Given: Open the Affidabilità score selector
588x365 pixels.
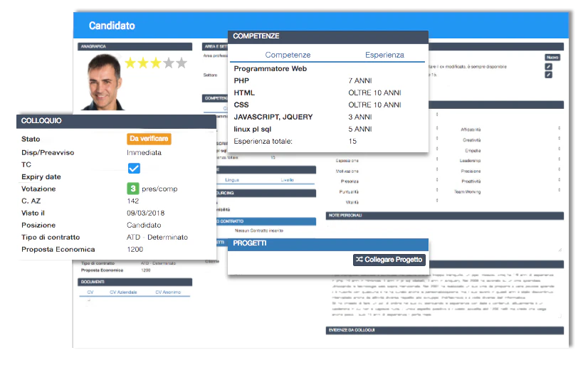Looking at the screenshot, I should pos(559,128).
